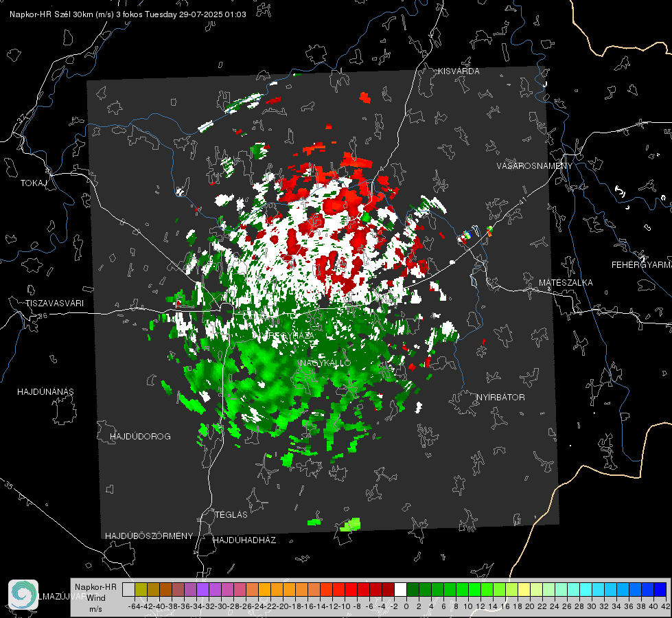Image resolution: width=672 pixels, height=618 pixels.
Task: Click the m/s unit label in the legend
Action: point(96,609)
